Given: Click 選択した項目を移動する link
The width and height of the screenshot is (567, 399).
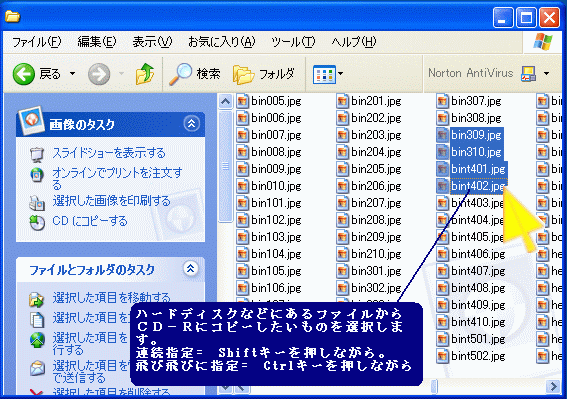Looking at the screenshot, I should tap(111, 298).
